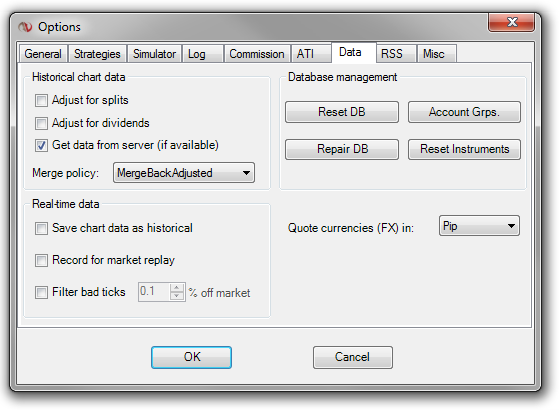
Task: Go to the Log tab
Action: tap(202, 54)
